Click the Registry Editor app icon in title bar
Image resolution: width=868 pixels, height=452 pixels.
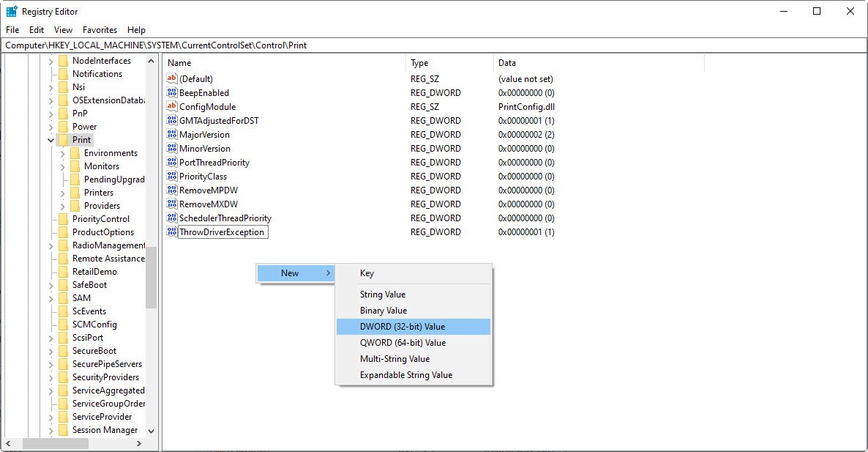11,11
